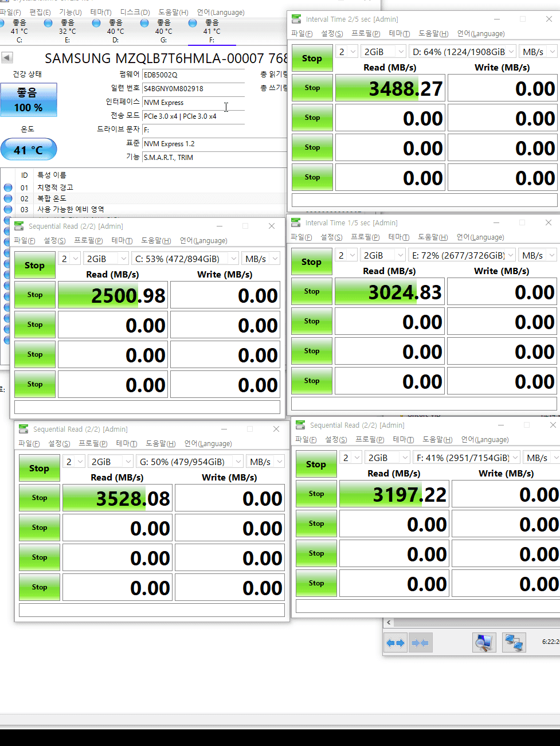The image size is (560, 746).
Task: Click Stop button beside 3528.08 reading
Action: click(x=40, y=498)
